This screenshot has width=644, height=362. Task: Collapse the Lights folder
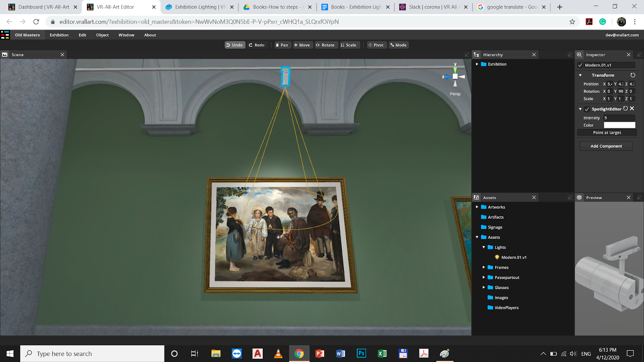[x=484, y=247]
